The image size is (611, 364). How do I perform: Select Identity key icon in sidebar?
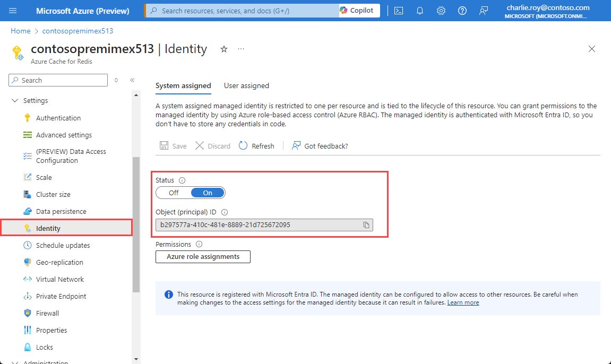[x=27, y=229]
